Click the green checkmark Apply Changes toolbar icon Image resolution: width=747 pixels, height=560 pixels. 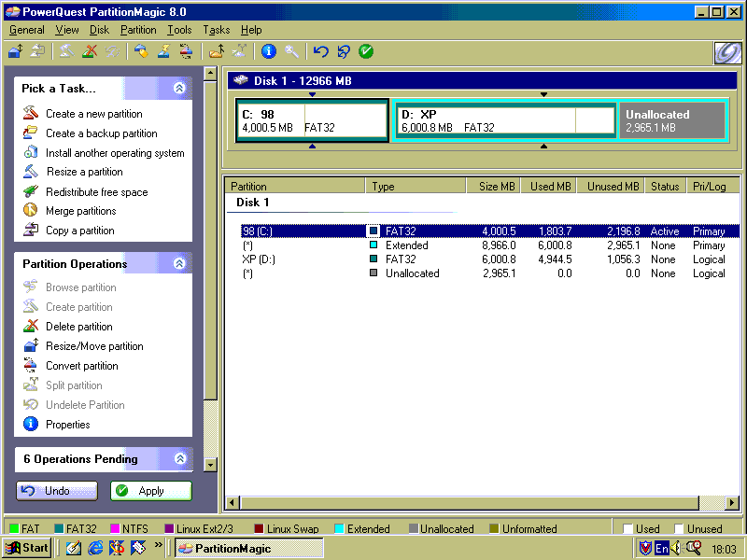coord(366,51)
